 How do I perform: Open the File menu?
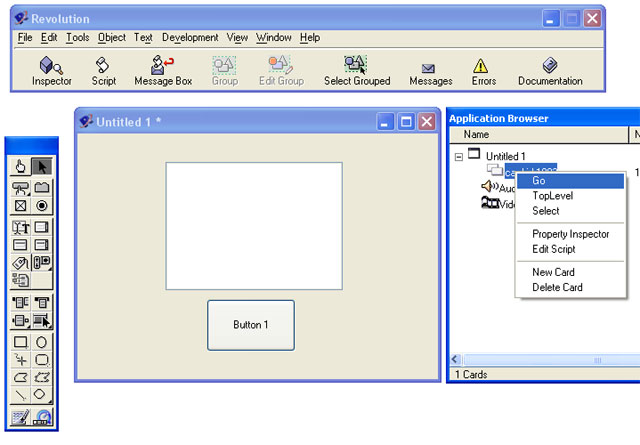pyautogui.click(x=25, y=38)
